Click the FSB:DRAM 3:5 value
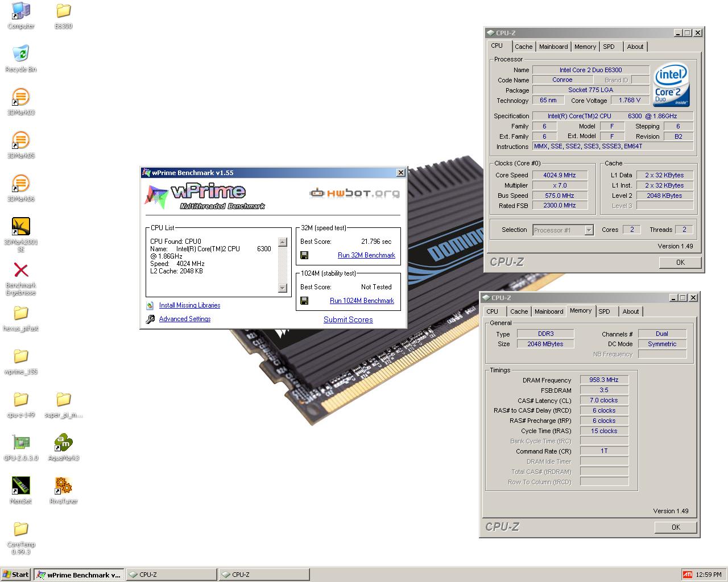The width and height of the screenshot is (728, 582). point(604,390)
